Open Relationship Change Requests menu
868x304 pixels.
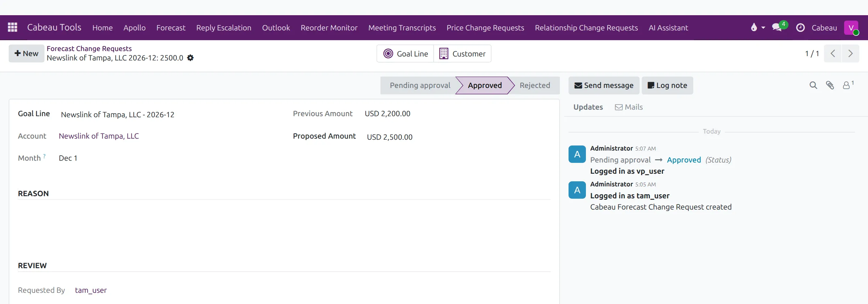pyautogui.click(x=586, y=28)
